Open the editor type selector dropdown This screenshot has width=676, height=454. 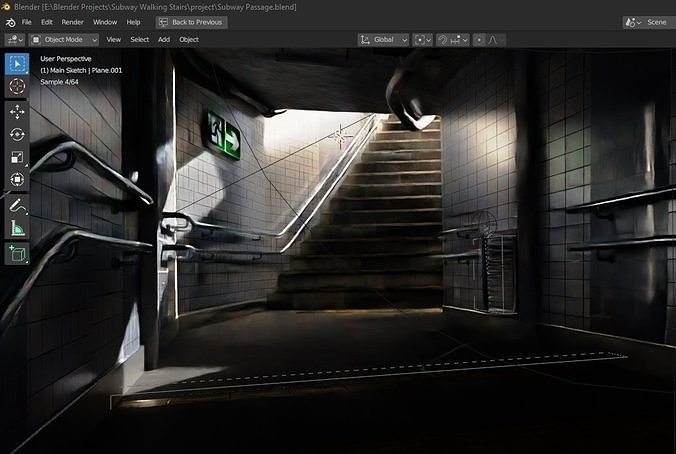(x=15, y=40)
